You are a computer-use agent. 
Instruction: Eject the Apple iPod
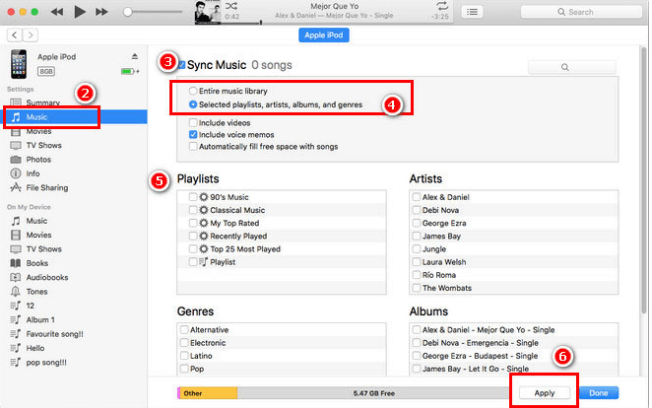(x=134, y=56)
